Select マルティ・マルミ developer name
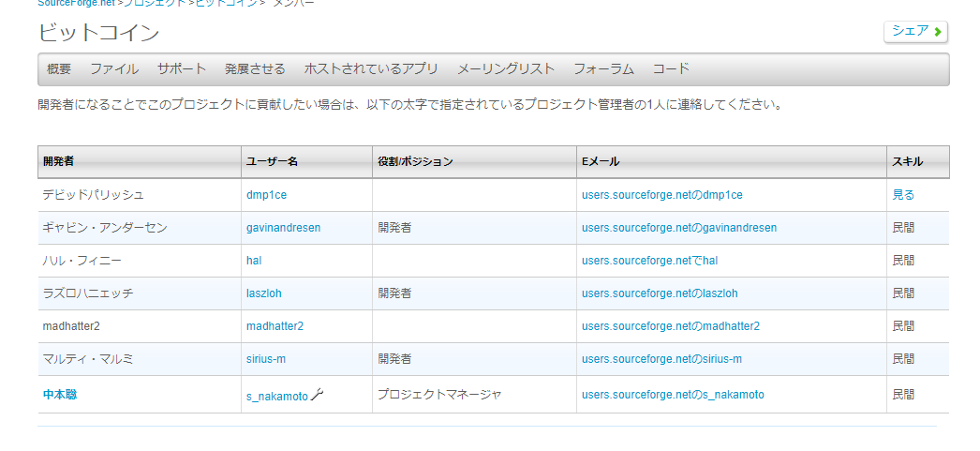Viewport: 980px width, 451px height. 87,359
